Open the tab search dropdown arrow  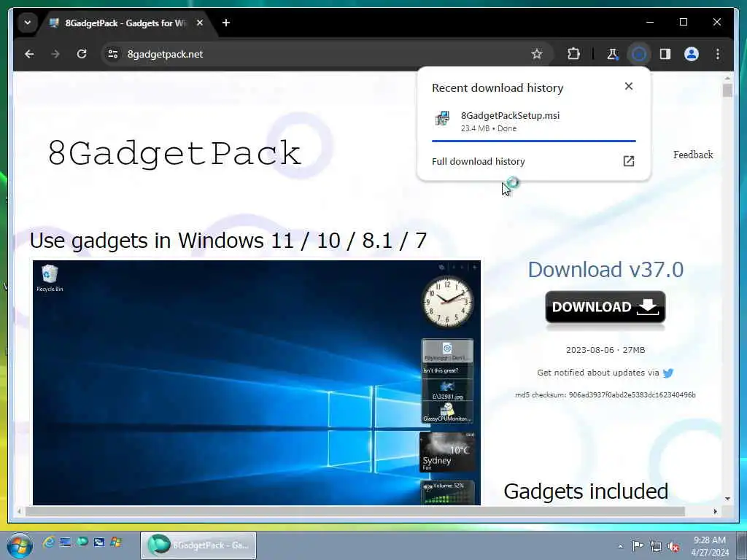(x=28, y=23)
